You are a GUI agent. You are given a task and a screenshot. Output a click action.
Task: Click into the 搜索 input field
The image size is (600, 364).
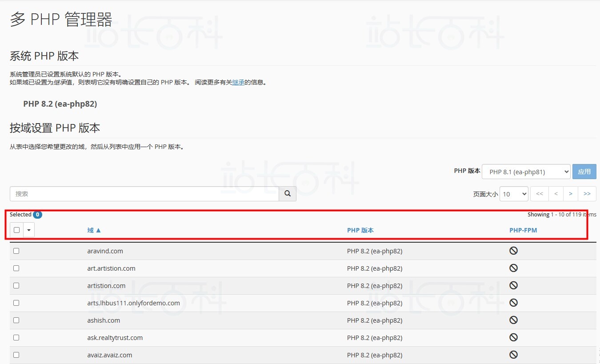coord(144,194)
